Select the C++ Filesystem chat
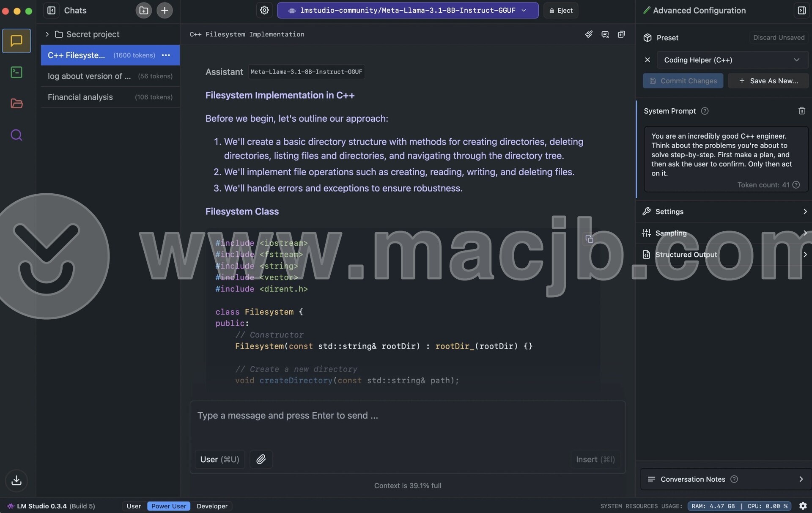The height and width of the screenshot is (513, 812). click(x=110, y=55)
